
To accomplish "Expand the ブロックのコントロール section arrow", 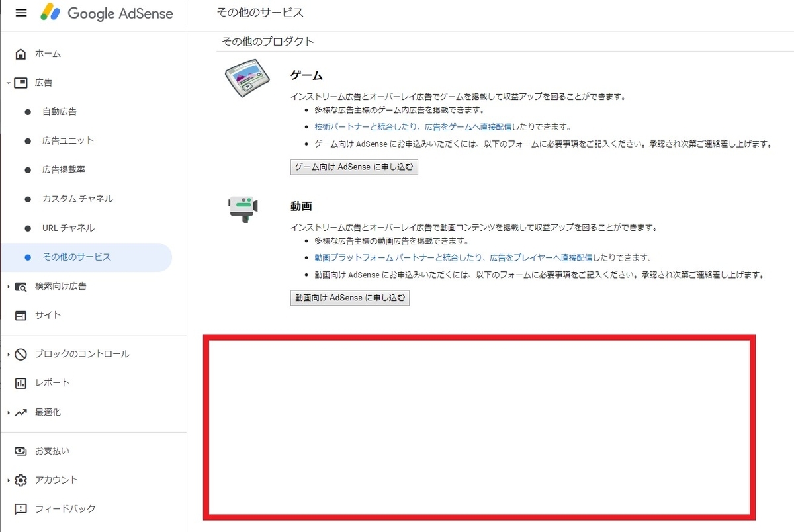I will tap(8, 355).
